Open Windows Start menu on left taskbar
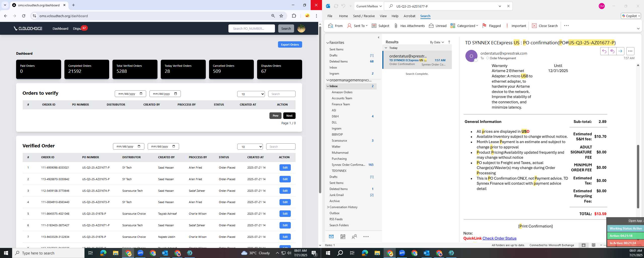This screenshot has height=258, width=644. pos(6,253)
